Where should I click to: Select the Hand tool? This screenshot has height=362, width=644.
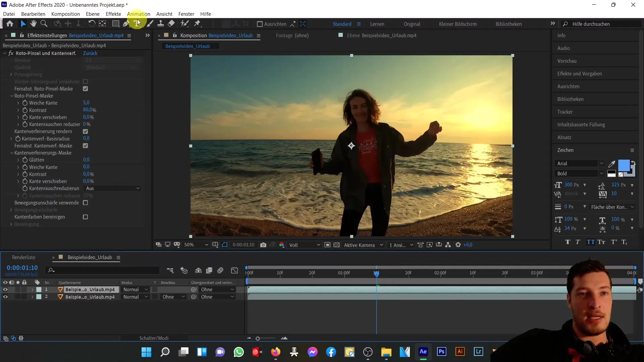coord(33,23)
